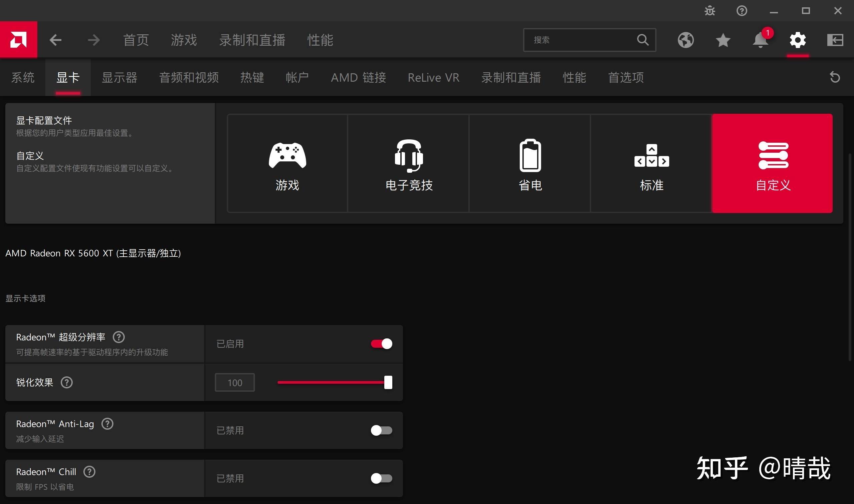Image resolution: width=854 pixels, height=504 pixels.
Task: Open the settings gear icon
Action: pos(798,40)
